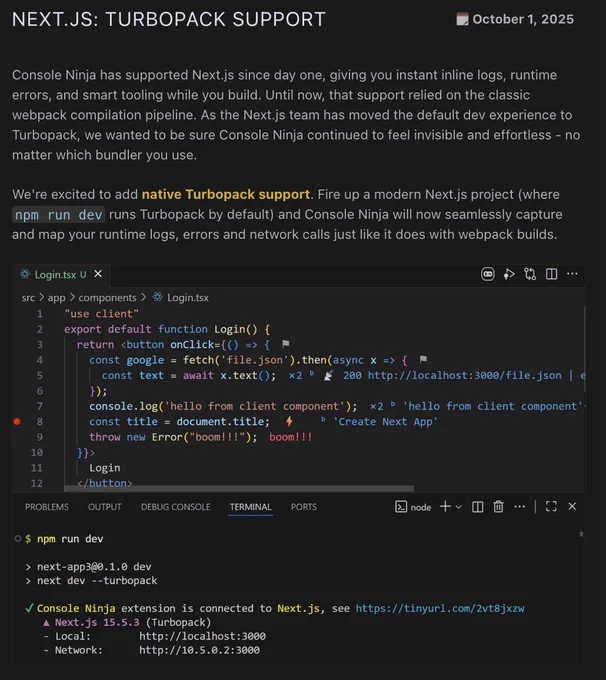The image size is (606, 680).
Task: Click the editor horizontal scrollbar
Action: coord(239,489)
